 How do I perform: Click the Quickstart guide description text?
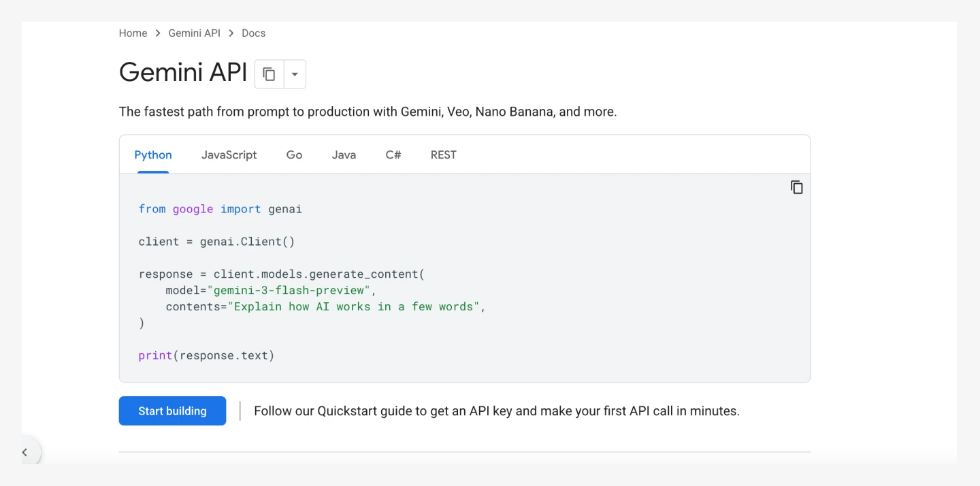[496, 411]
